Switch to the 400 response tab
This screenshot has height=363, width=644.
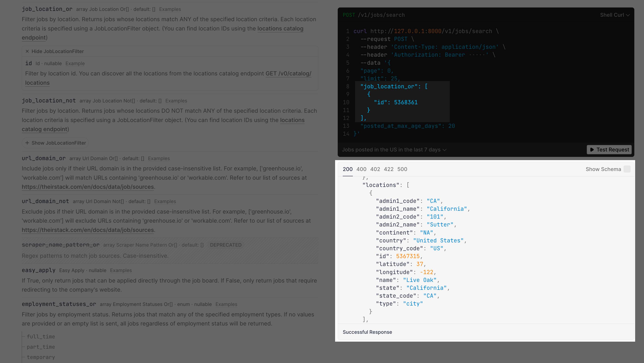point(361,169)
